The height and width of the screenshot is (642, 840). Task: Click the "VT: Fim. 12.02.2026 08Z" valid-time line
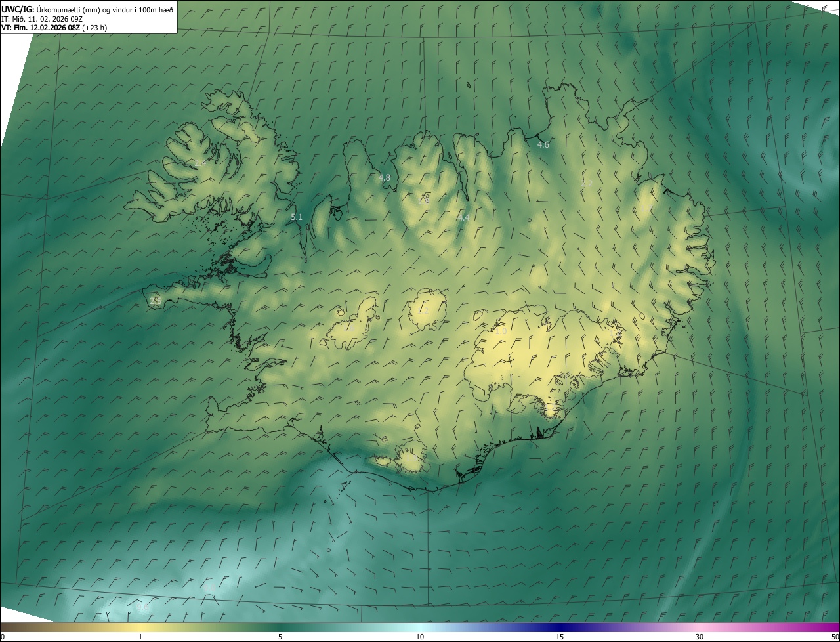pos(52,28)
